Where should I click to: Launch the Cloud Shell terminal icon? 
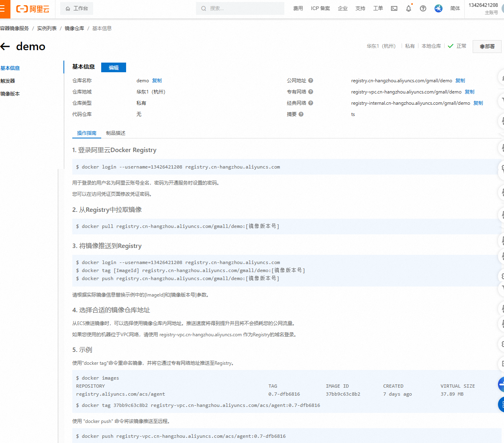(394, 8)
